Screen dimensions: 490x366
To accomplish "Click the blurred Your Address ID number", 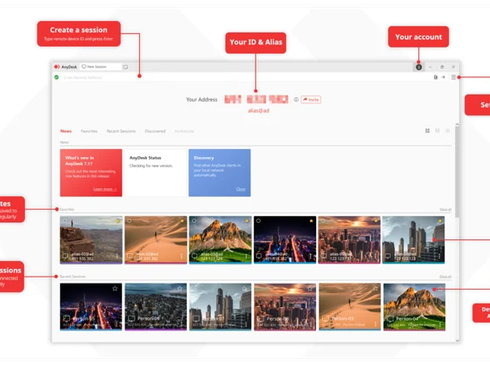I will coord(256,99).
